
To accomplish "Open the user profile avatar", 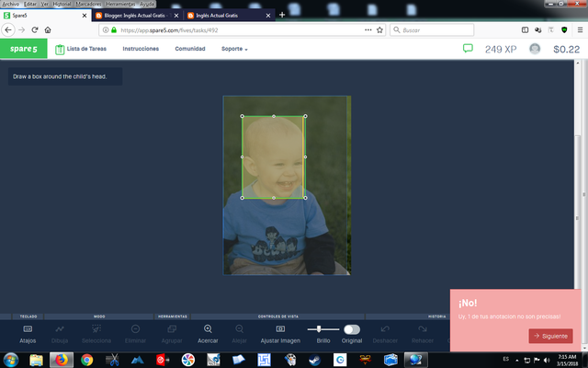I will tap(535, 49).
